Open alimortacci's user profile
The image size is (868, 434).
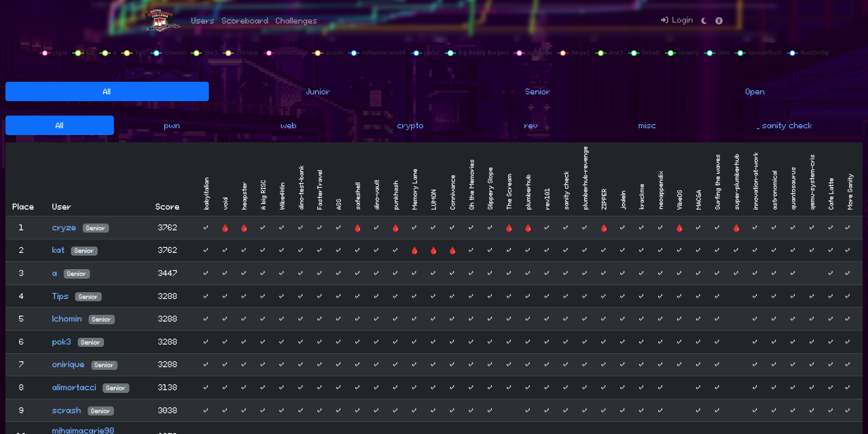point(74,387)
